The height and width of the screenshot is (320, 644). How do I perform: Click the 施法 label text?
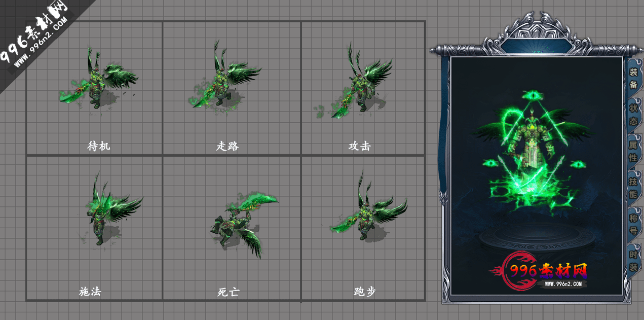click(90, 292)
